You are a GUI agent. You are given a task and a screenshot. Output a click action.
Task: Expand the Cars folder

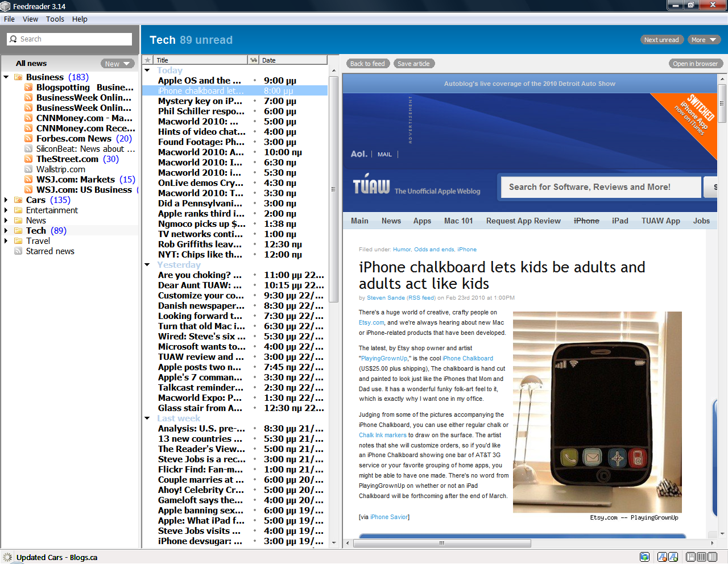[6, 200]
